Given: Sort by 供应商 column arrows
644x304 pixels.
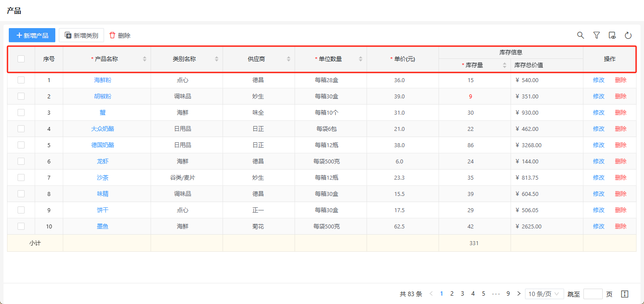Looking at the screenshot, I should [288, 59].
